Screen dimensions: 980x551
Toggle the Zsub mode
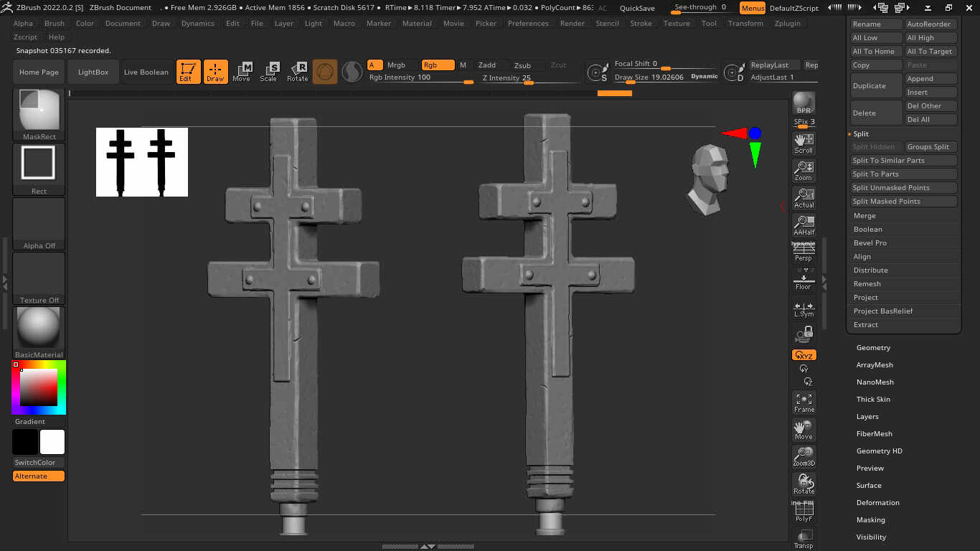[522, 65]
